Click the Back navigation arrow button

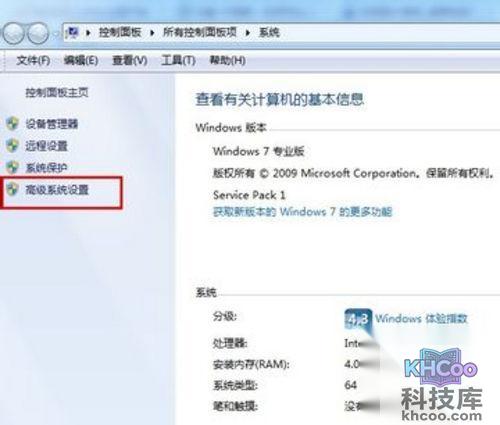coord(13,33)
